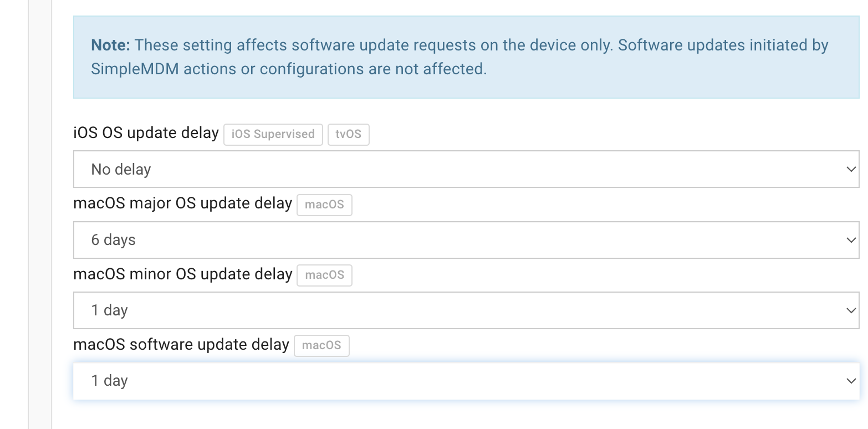Click the tvOS platform badge

(348, 135)
